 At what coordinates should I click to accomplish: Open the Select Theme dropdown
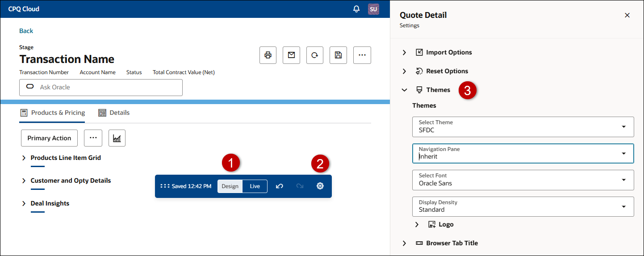[523, 127]
